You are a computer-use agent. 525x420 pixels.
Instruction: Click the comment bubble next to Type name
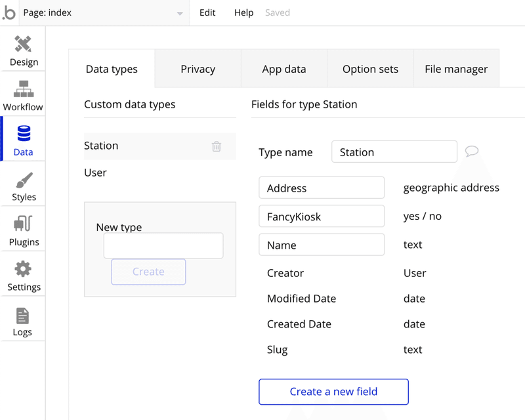[471, 151]
